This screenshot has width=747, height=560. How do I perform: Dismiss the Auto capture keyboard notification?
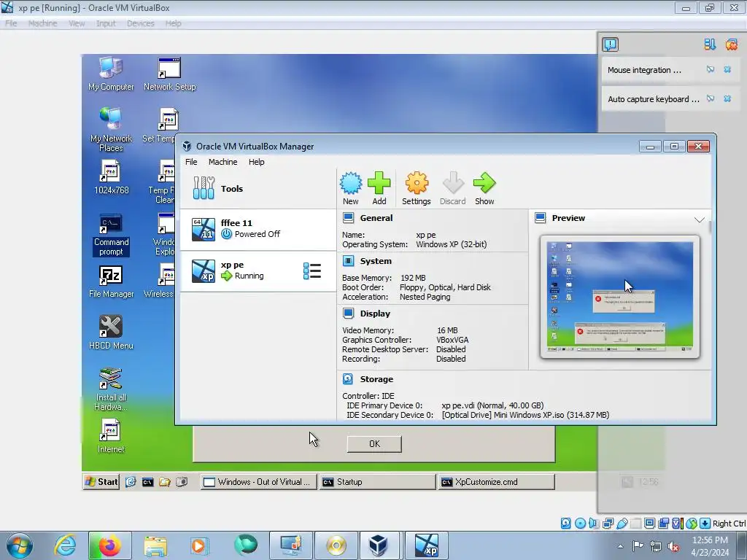[x=727, y=98]
